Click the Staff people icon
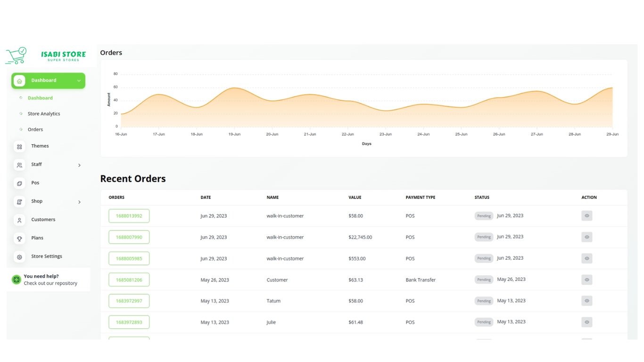 coord(19,165)
